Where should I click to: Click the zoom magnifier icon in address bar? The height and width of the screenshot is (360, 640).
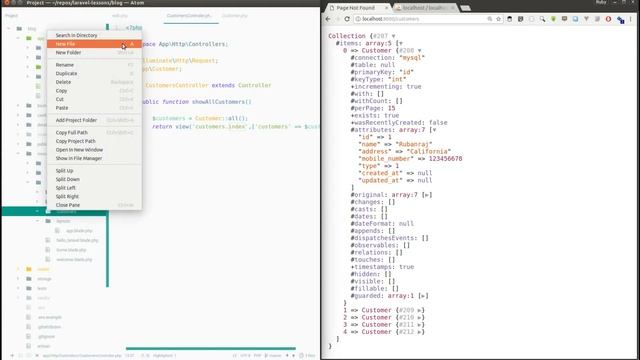[x=489, y=19]
